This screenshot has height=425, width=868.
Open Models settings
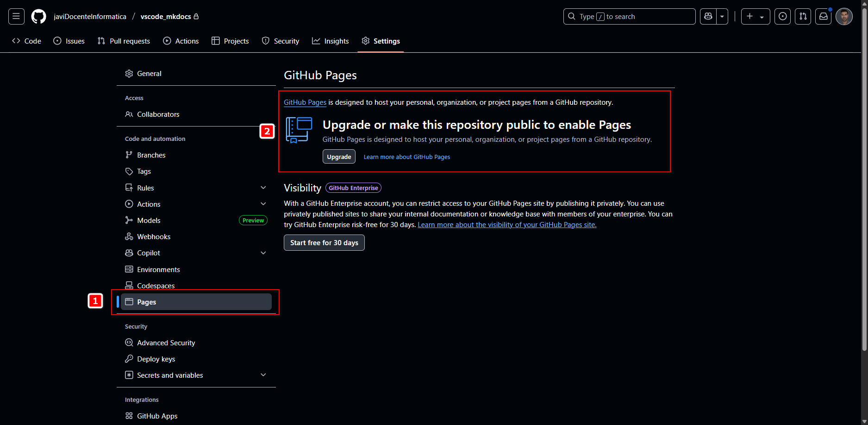tap(196, 221)
